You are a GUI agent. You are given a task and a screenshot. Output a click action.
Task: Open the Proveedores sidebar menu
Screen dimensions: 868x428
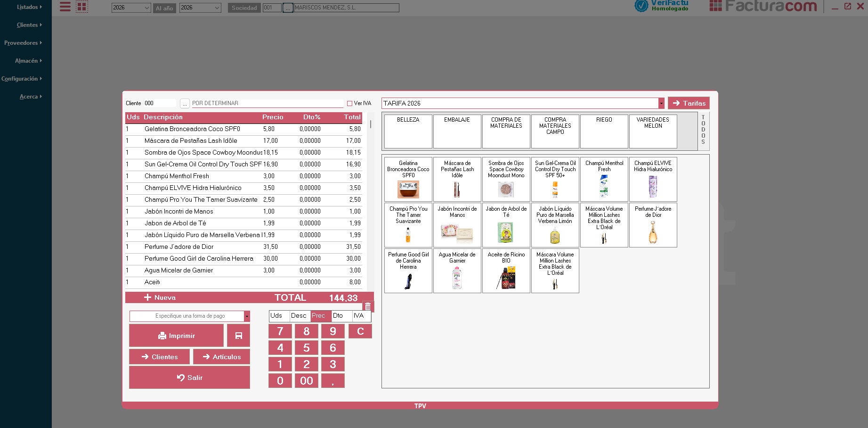[x=23, y=43]
